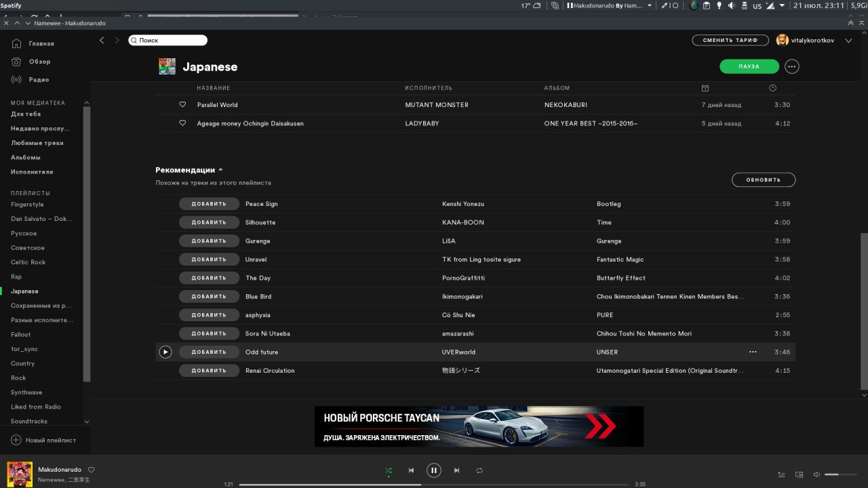
Task: Open the NEKOKABURI album link
Action: click(566, 105)
